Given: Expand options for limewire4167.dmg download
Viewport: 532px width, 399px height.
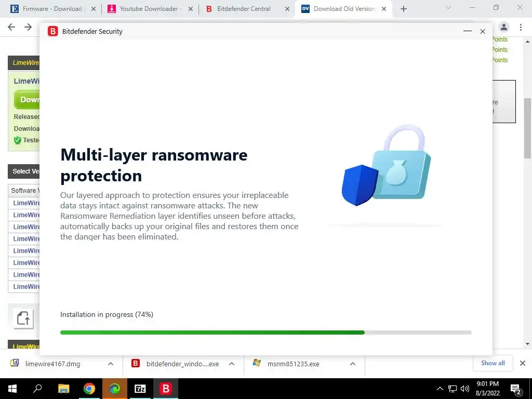Looking at the screenshot, I should click(x=111, y=364).
